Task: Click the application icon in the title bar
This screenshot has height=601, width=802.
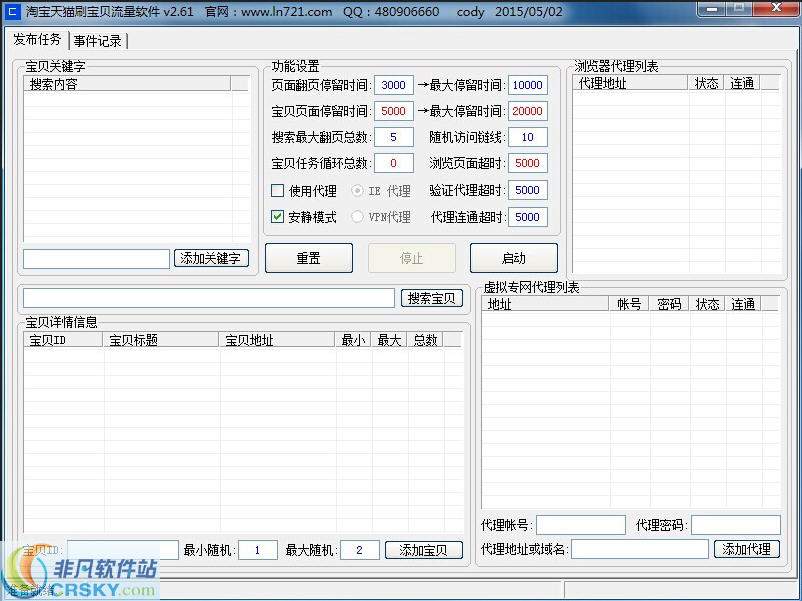Action: click(x=11, y=12)
